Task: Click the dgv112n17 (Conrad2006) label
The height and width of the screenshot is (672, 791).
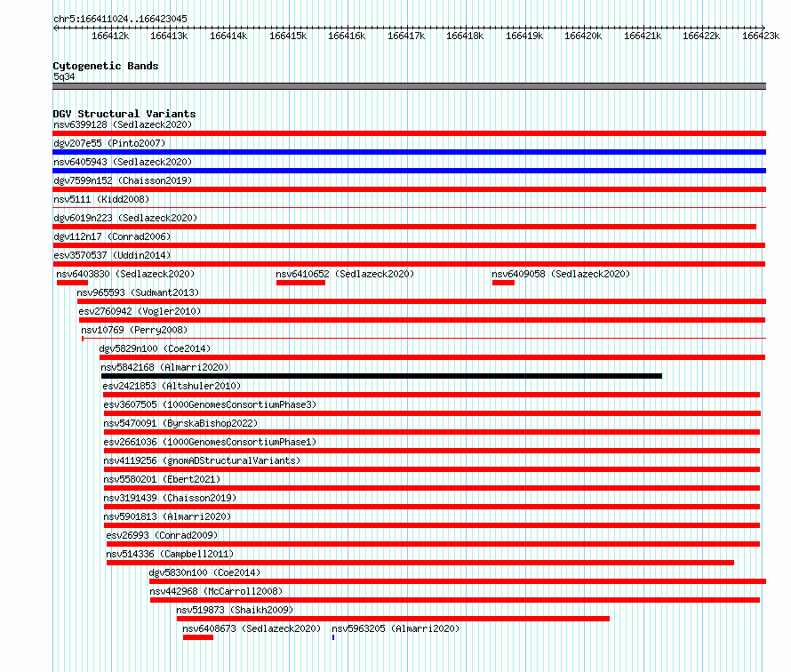Action: pos(112,236)
